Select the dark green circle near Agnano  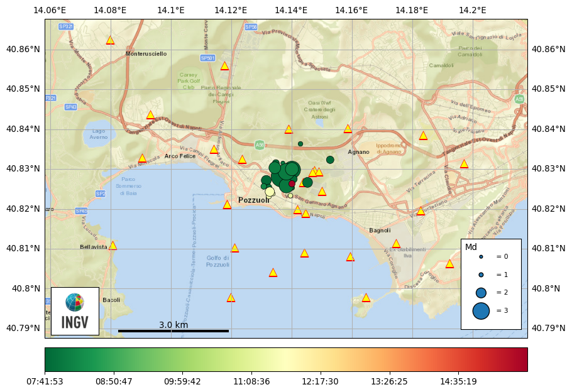click(x=330, y=160)
